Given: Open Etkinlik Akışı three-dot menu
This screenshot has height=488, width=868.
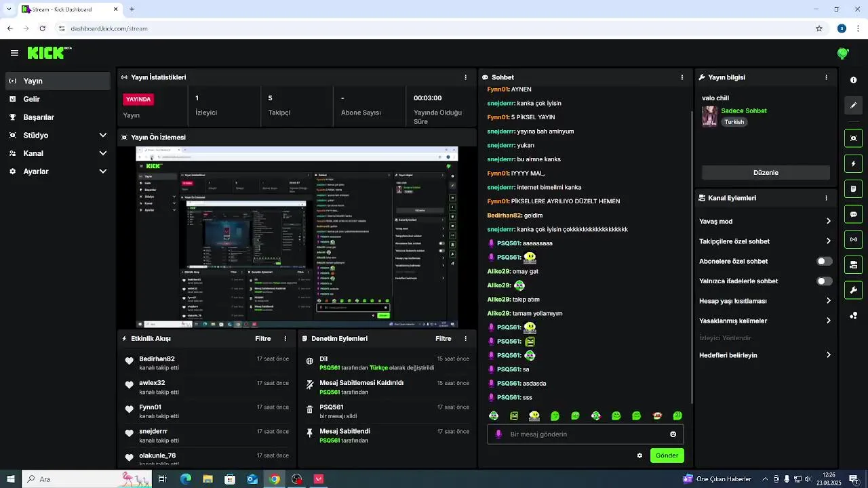Looking at the screenshot, I should point(285,338).
